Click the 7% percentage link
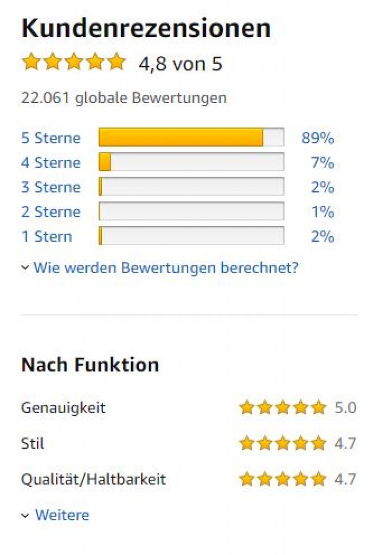Image resolution: width=392 pixels, height=555 pixels. pos(323,163)
